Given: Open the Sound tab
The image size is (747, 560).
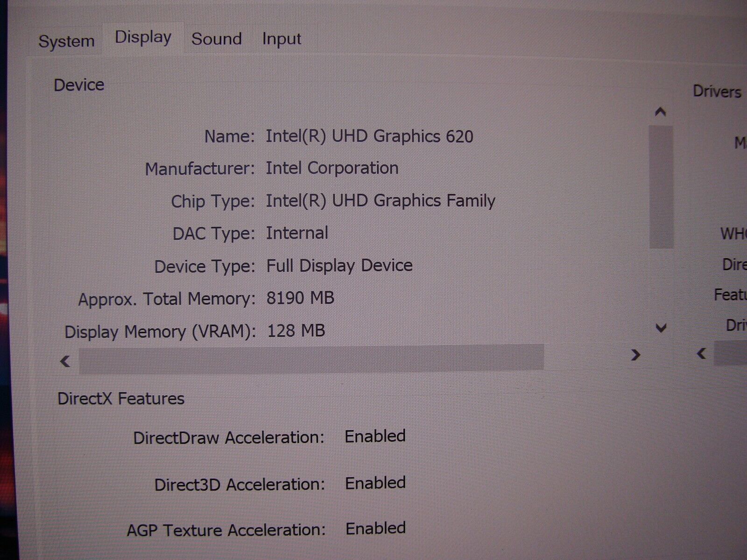Looking at the screenshot, I should (x=217, y=39).
